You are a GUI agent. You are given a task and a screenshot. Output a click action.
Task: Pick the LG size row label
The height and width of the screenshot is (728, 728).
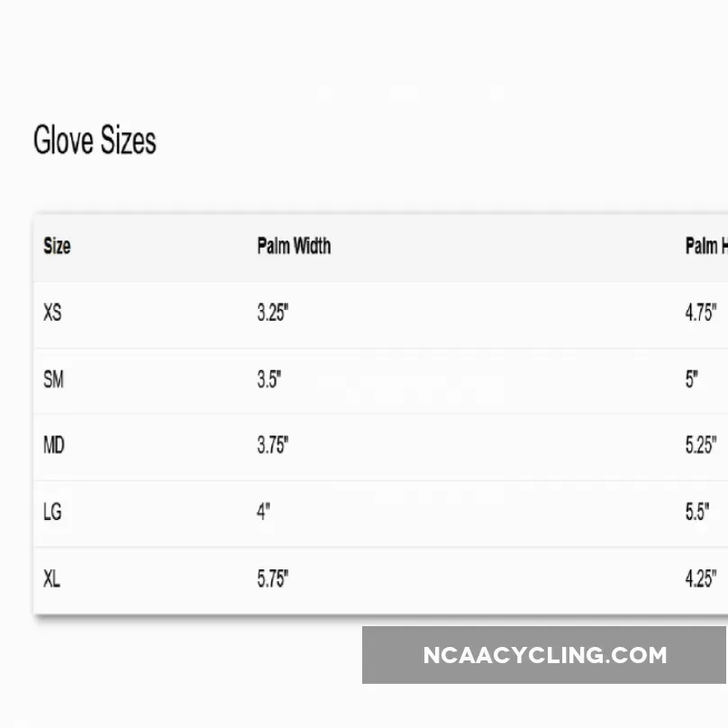pos(53,512)
